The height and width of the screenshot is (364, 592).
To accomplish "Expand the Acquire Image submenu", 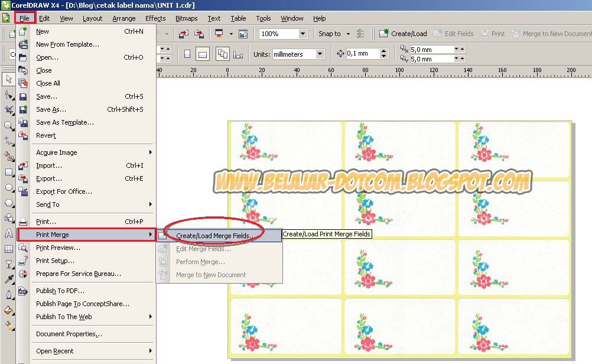I will 150,152.
